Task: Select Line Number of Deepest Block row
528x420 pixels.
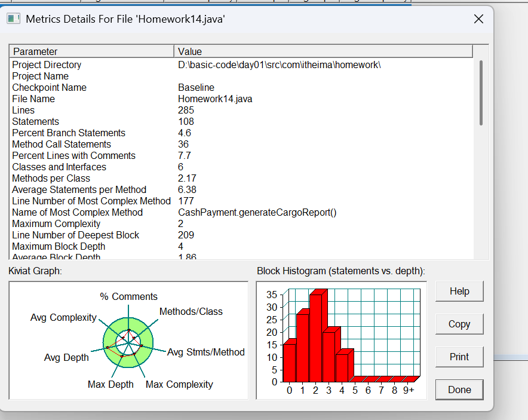Action: (241, 235)
